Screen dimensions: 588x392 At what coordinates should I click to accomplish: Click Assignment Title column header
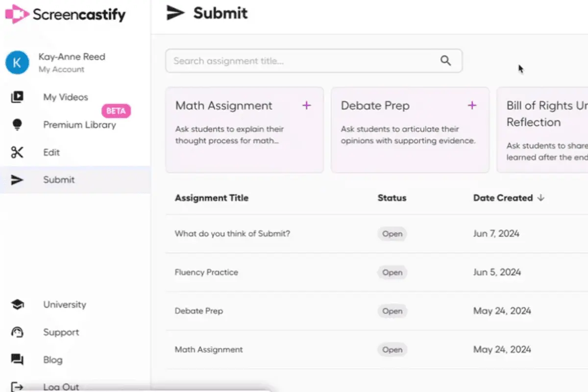point(212,198)
